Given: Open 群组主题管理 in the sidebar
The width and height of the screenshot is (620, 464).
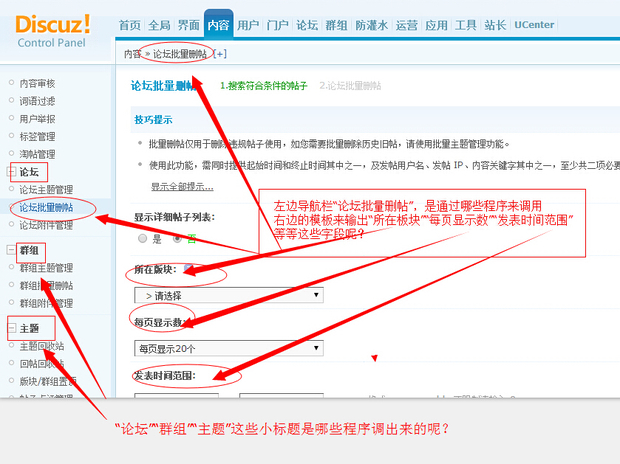Looking at the screenshot, I should coord(46,268).
